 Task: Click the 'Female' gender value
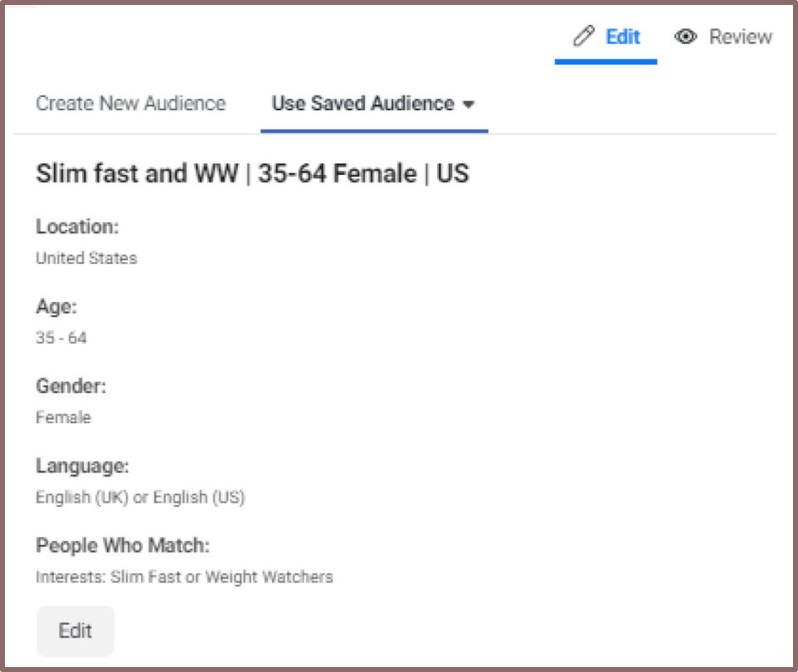63,417
